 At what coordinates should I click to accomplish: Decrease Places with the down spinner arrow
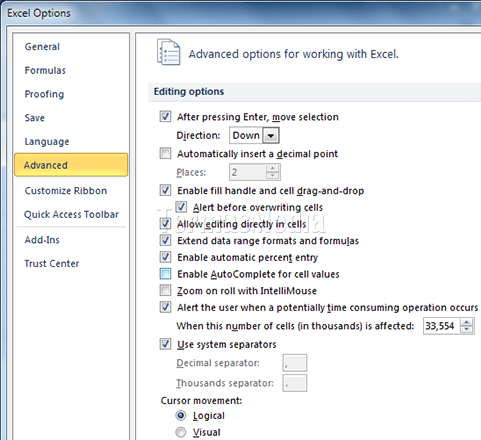tap(273, 176)
